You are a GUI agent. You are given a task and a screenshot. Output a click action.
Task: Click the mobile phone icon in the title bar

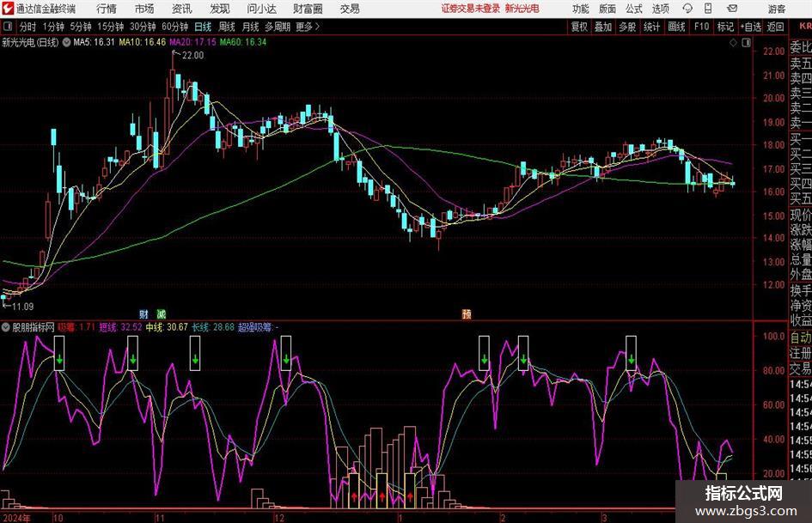[708, 9]
